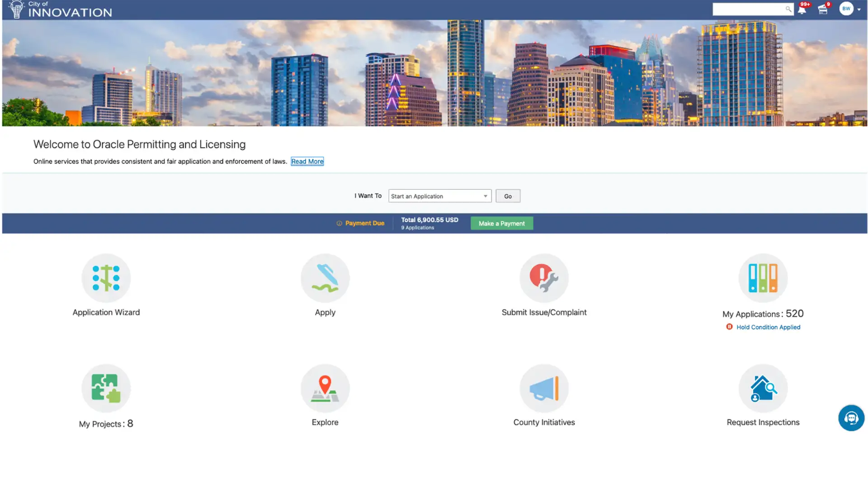Screen dimensions: 868x488
Task: Click the Go button
Action: click(508, 196)
